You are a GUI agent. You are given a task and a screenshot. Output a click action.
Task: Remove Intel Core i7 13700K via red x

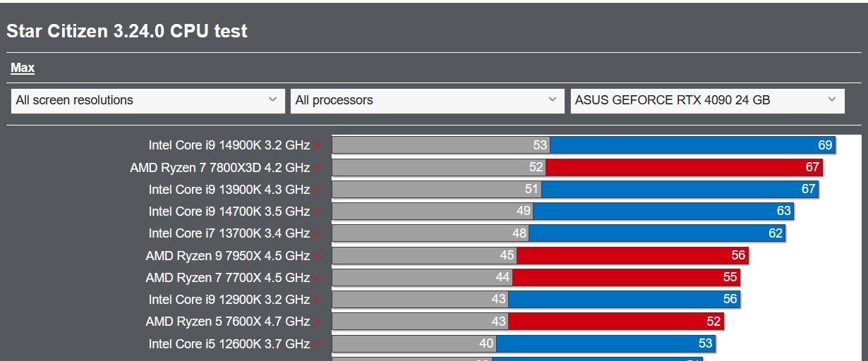pos(318,234)
